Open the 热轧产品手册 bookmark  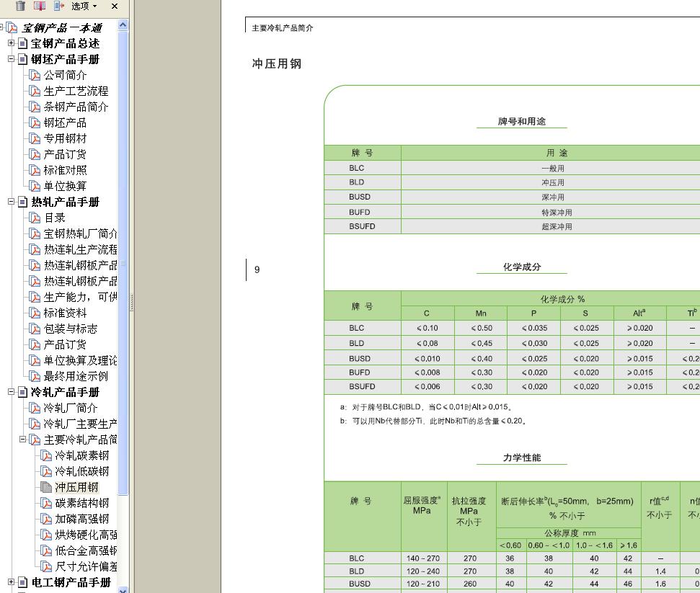click(x=65, y=202)
